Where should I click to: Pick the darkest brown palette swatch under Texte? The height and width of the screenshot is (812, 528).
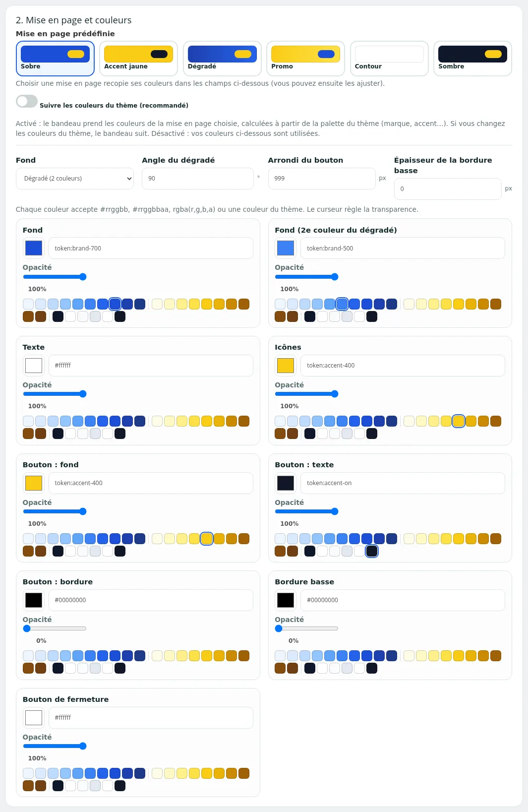click(x=41, y=434)
